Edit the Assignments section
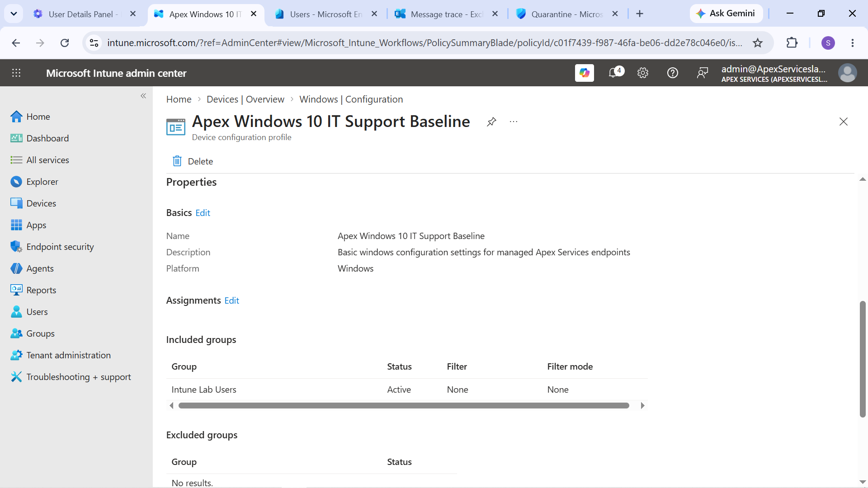The image size is (868, 488). (x=231, y=300)
